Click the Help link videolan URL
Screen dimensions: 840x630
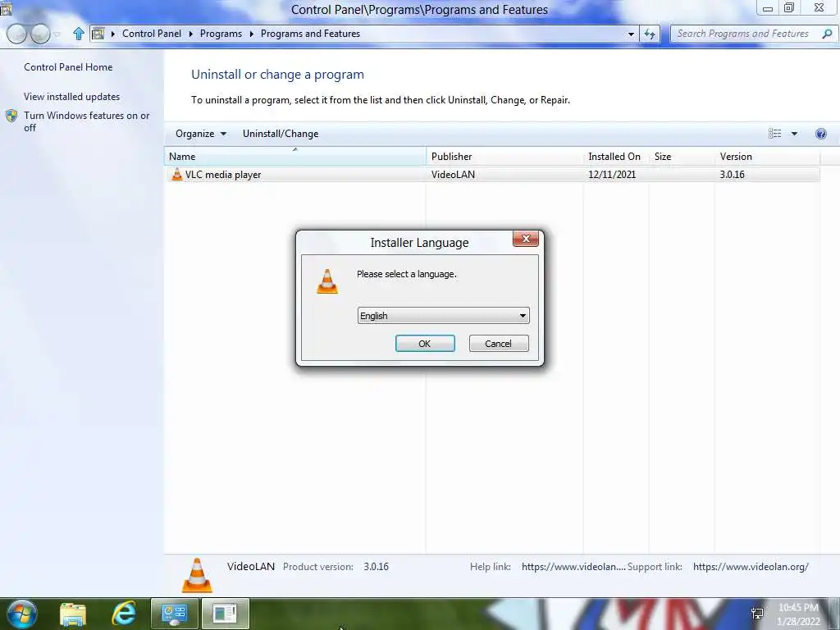pyautogui.click(x=573, y=567)
